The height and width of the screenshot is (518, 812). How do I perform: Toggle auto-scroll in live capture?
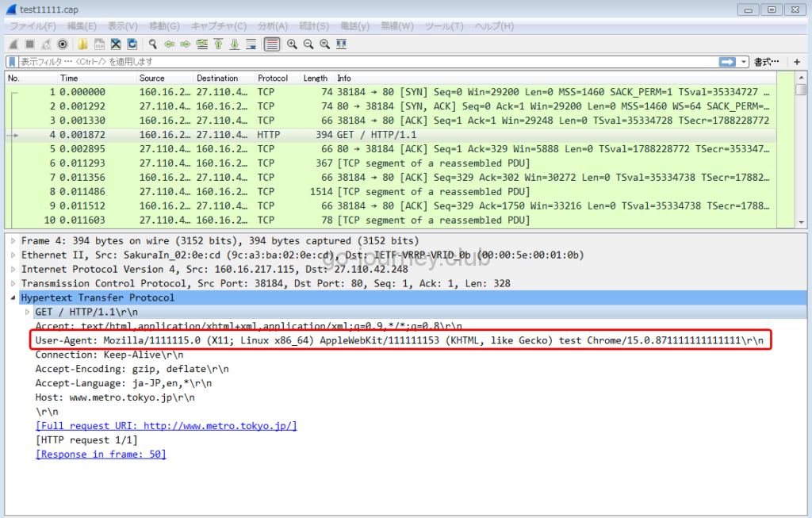(x=251, y=44)
